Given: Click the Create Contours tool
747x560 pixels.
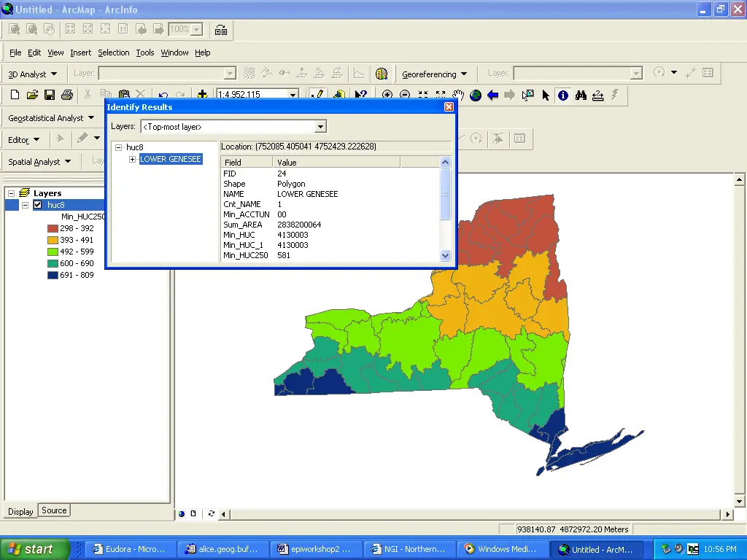Looking at the screenshot, I should [249, 73].
